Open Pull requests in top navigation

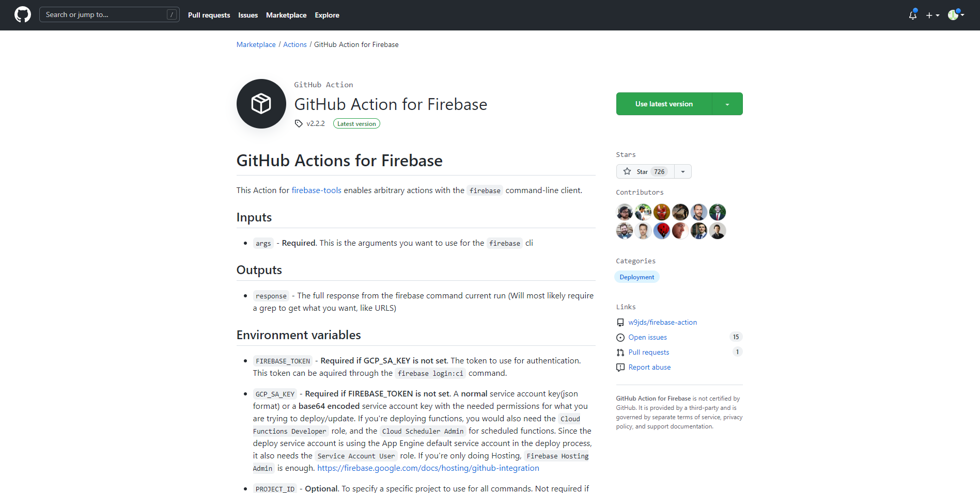pyautogui.click(x=209, y=15)
